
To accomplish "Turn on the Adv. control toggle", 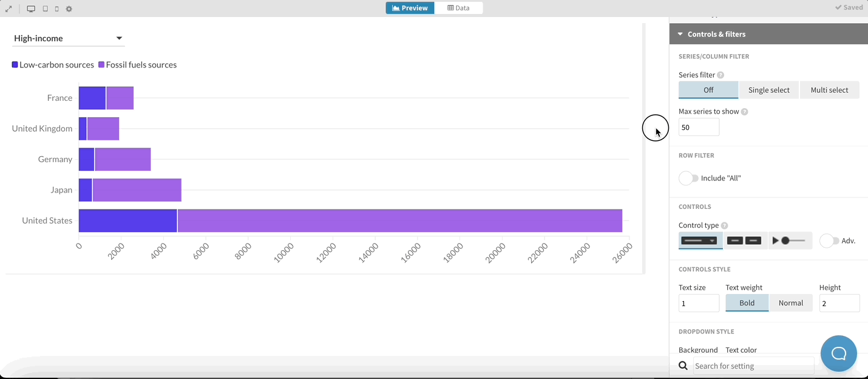I will tap(829, 241).
